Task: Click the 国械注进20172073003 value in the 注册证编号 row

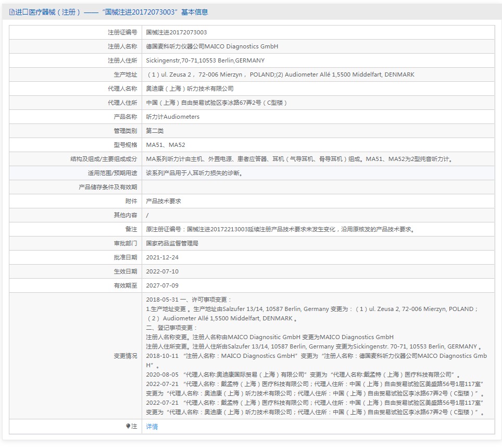Action: pyautogui.click(x=177, y=32)
